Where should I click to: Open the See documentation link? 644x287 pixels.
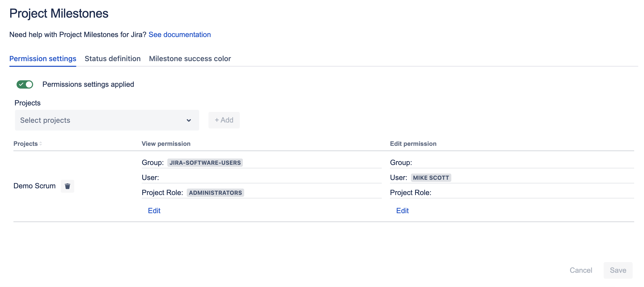(180, 34)
